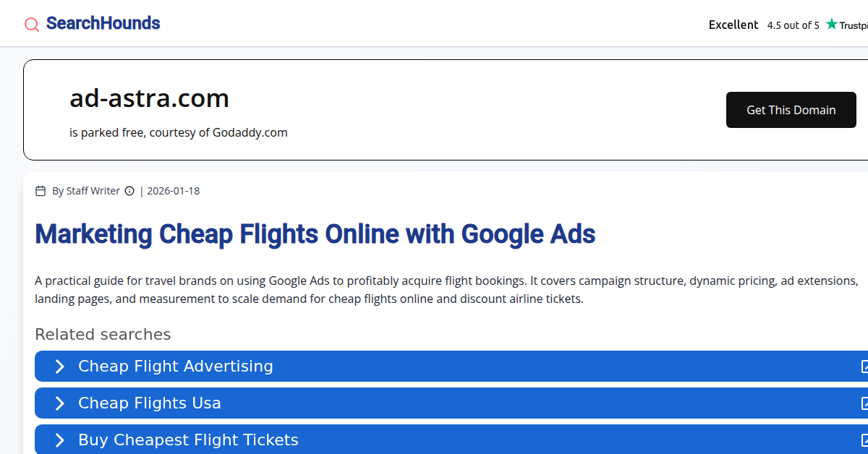Expand the Buy Cheapest Flight Tickets chevron
868x454 pixels.
[60, 440]
